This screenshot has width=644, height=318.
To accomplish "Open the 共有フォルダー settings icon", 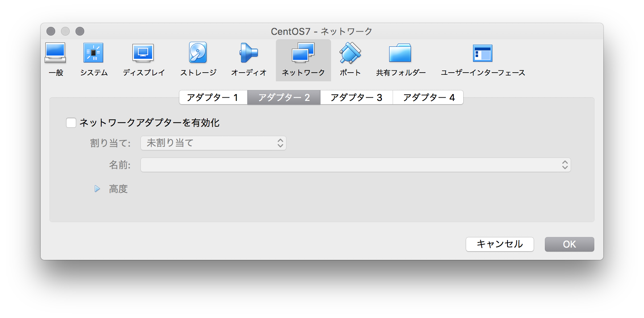I will 400,60.
